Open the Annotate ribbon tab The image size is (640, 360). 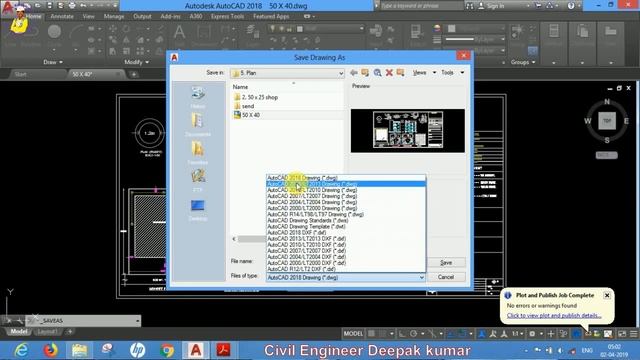pyautogui.click(x=62, y=16)
